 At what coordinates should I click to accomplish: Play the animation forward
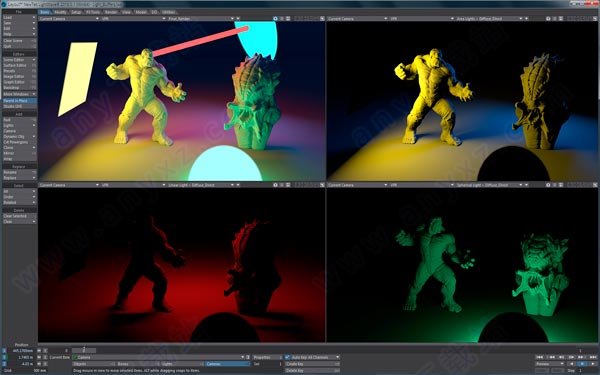point(593,364)
